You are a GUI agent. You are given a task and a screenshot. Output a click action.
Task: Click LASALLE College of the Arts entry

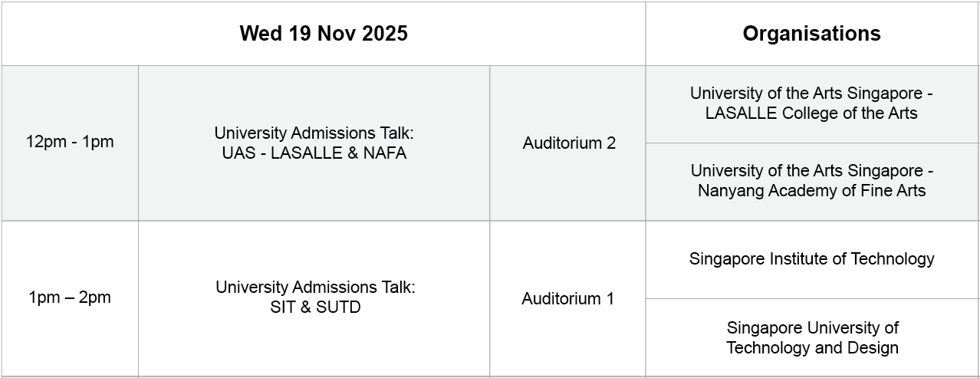812,104
